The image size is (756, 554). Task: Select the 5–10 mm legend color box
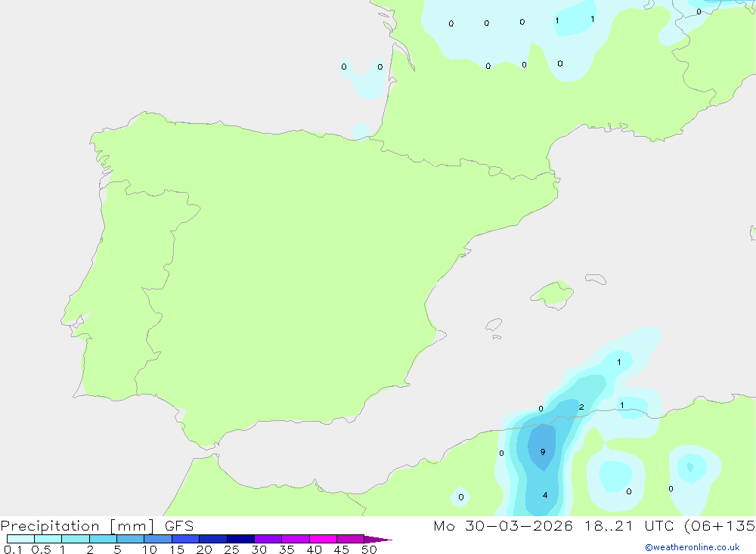[131, 539]
